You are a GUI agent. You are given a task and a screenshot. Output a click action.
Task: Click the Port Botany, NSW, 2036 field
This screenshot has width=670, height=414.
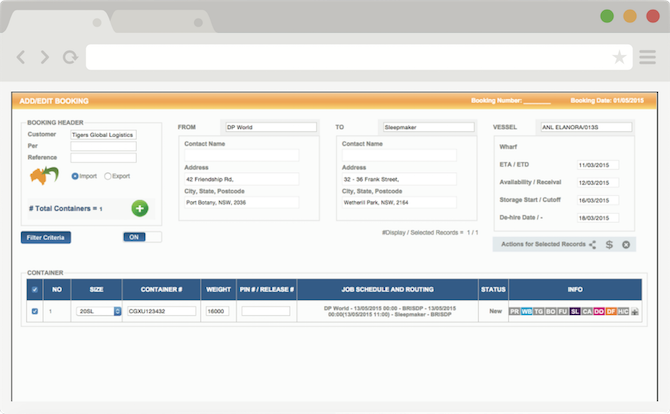click(x=241, y=203)
